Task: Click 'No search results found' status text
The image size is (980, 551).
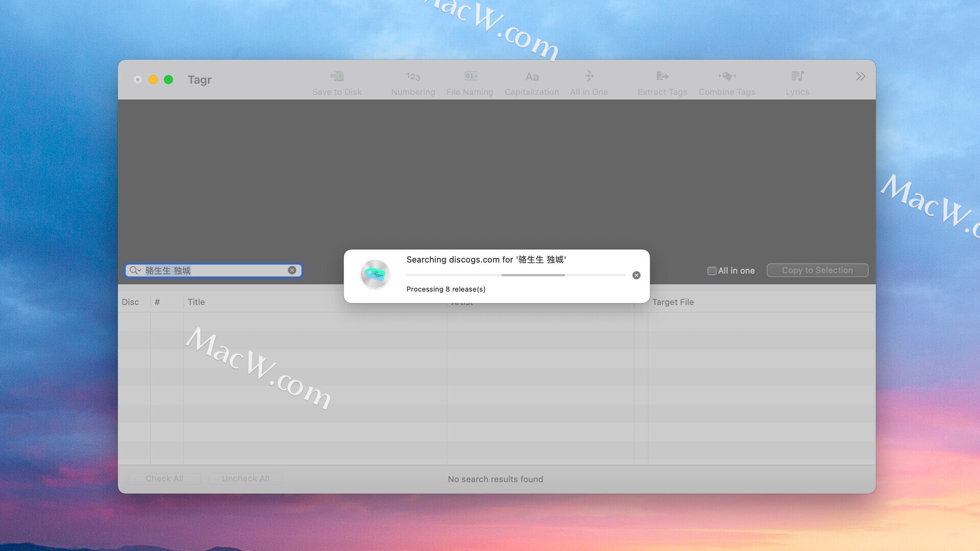Action: tap(495, 479)
